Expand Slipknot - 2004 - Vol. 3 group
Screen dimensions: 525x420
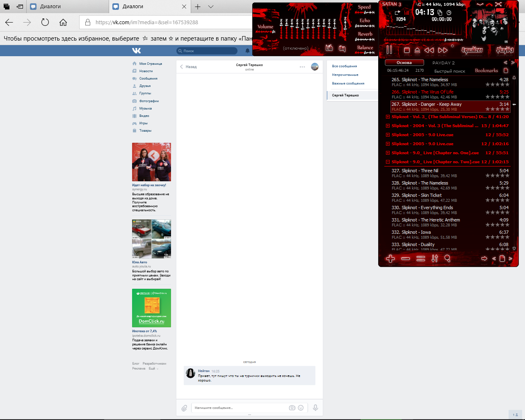388,126
